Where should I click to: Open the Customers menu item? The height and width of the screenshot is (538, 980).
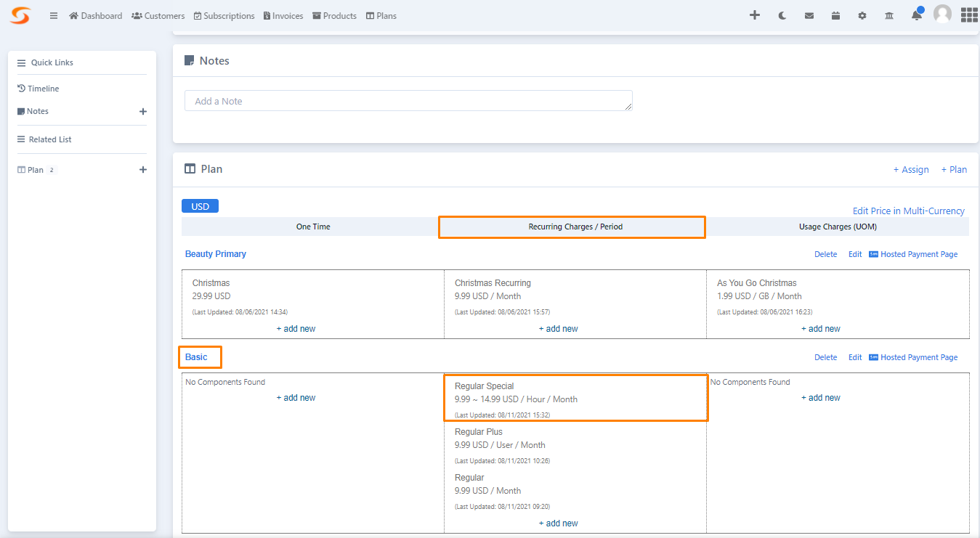(158, 15)
